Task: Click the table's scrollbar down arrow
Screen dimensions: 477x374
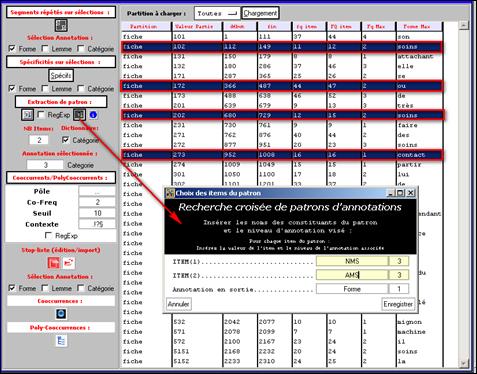Action: pyautogui.click(x=464, y=363)
